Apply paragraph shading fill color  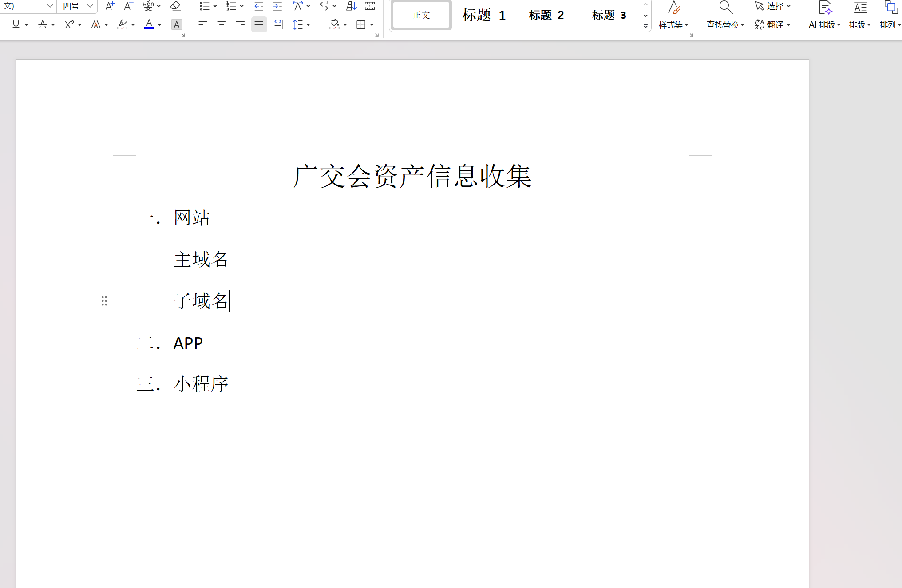[x=335, y=24]
